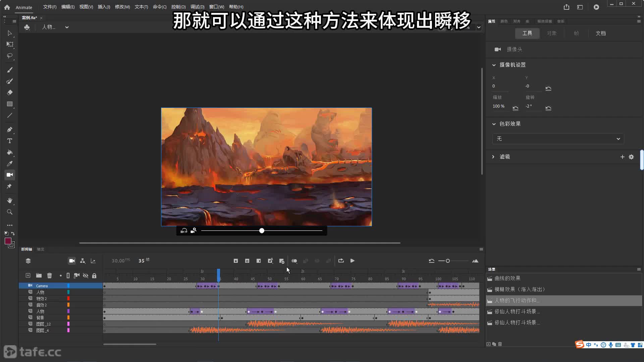644x362 pixels.
Task: Open the color effect dropdown showing 无
Action: point(558,139)
